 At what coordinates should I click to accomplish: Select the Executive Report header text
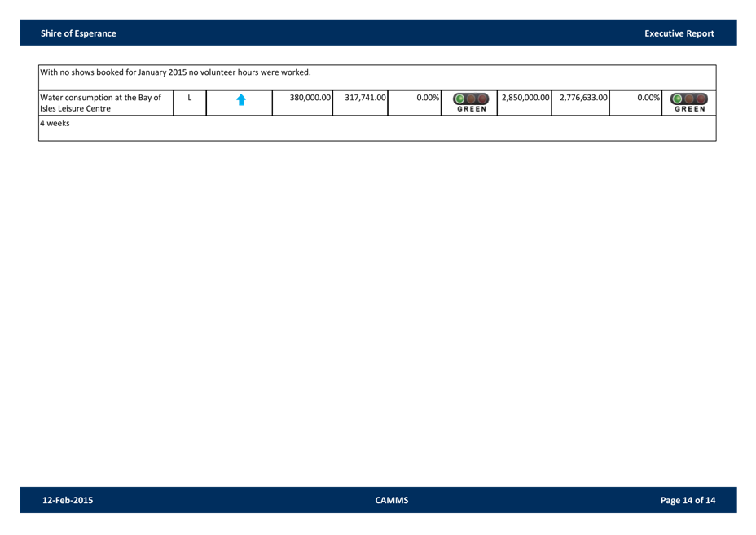[x=679, y=33]
